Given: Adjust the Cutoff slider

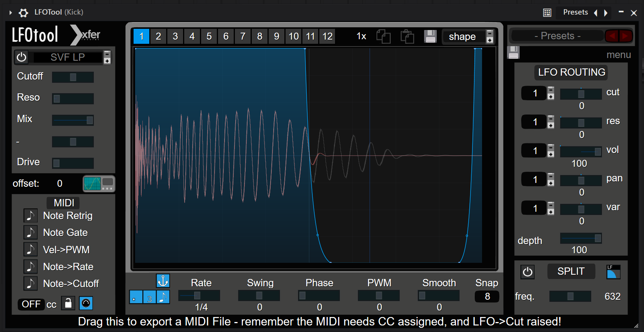Looking at the screenshot, I should pos(73,77).
